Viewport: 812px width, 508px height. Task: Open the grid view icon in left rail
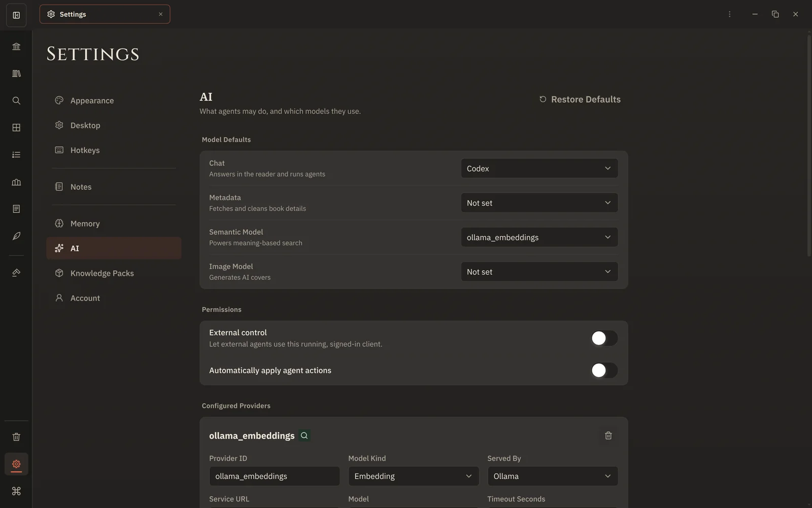(16, 128)
